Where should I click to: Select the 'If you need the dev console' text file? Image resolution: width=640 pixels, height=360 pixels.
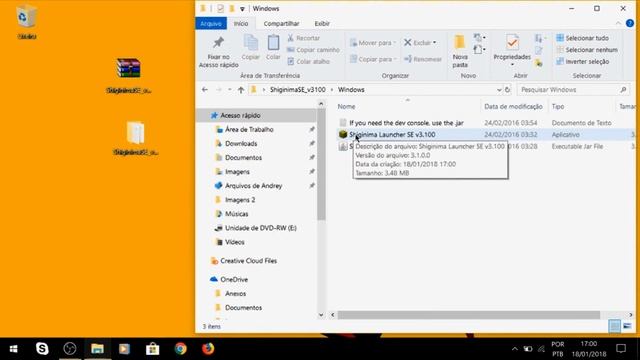coord(406,123)
